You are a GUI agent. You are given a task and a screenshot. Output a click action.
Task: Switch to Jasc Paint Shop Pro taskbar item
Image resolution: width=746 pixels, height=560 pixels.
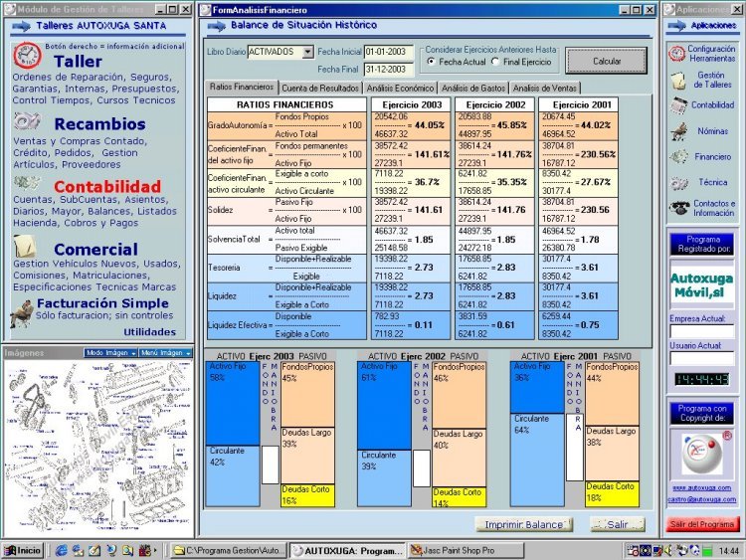466,550
